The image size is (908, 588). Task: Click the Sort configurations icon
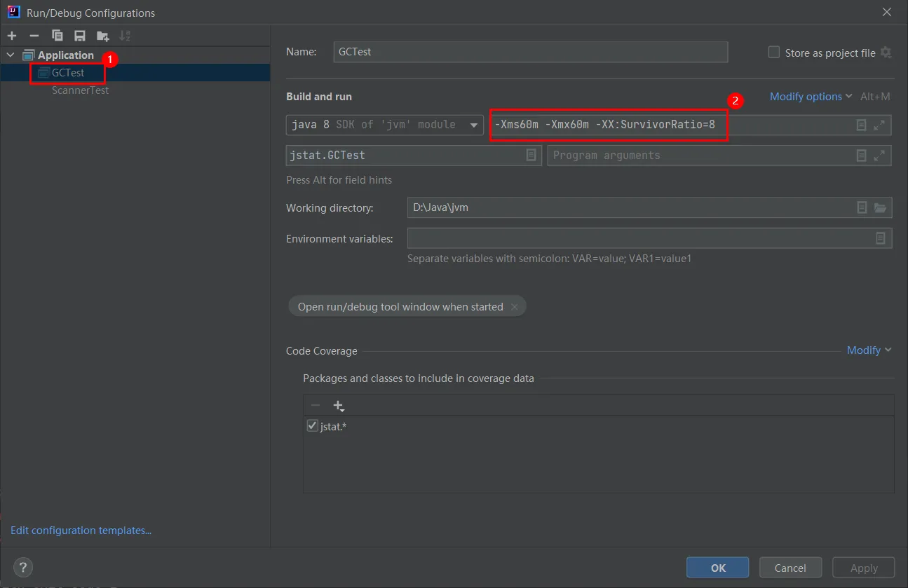click(x=125, y=36)
